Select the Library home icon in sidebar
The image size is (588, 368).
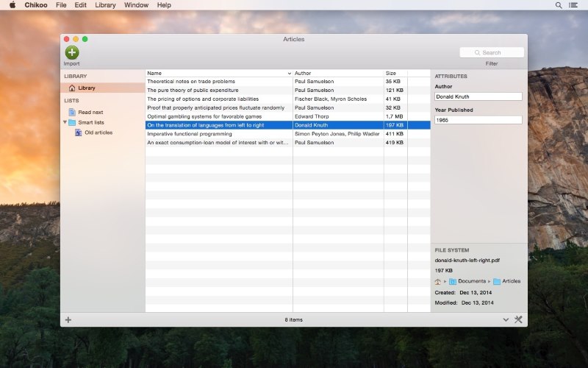click(72, 88)
